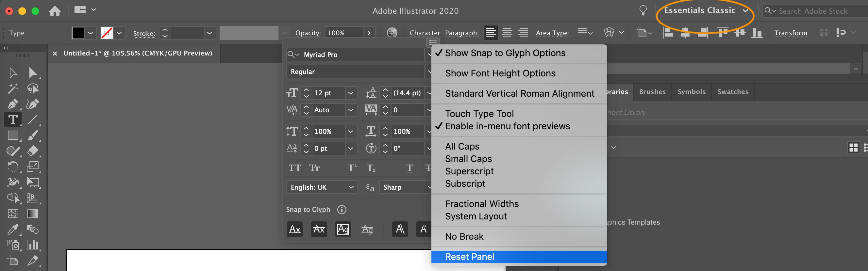Image resolution: width=868 pixels, height=271 pixels.
Task: Open the arrange documents dropdown
Action: click(x=85, y=10)
